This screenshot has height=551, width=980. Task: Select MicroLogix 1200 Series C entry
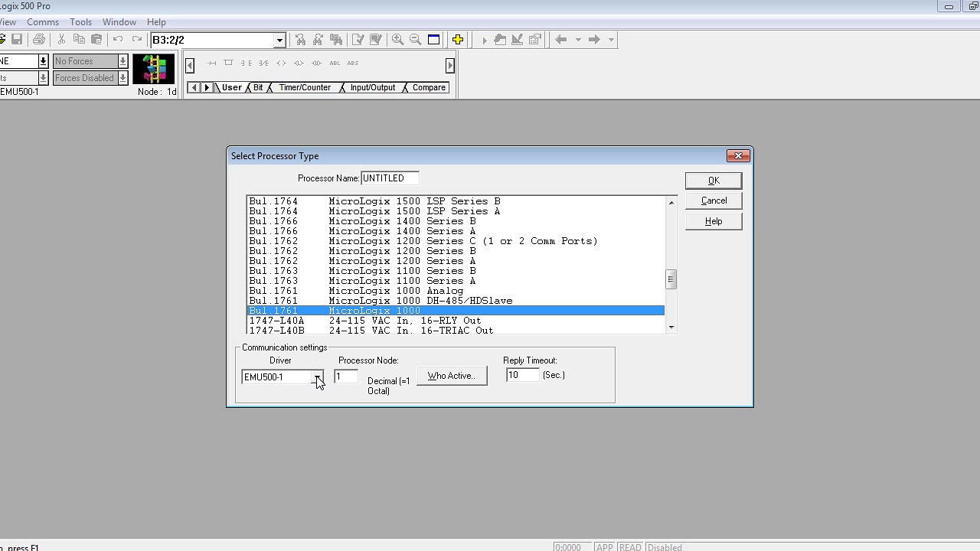[456, 241]
